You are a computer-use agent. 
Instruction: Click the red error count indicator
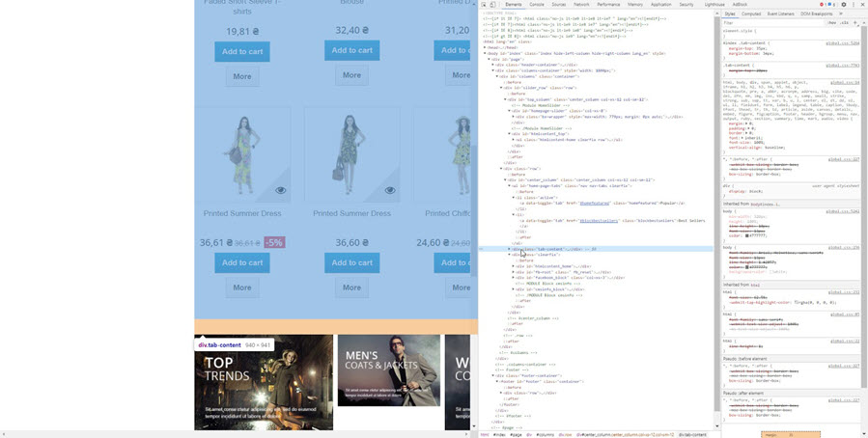click(x=824, y=5)
